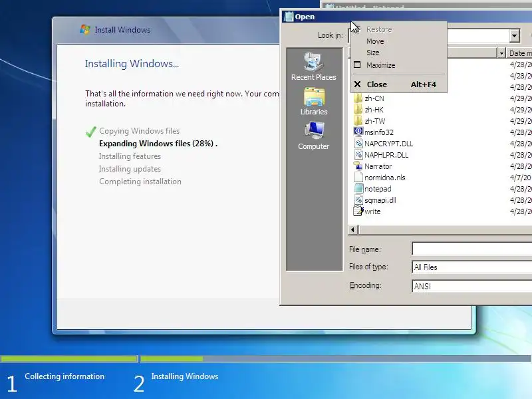This screenshot has height=399, width=532.
Task: Click the scroll left arrow of file list
Action: tap(353, 229)
